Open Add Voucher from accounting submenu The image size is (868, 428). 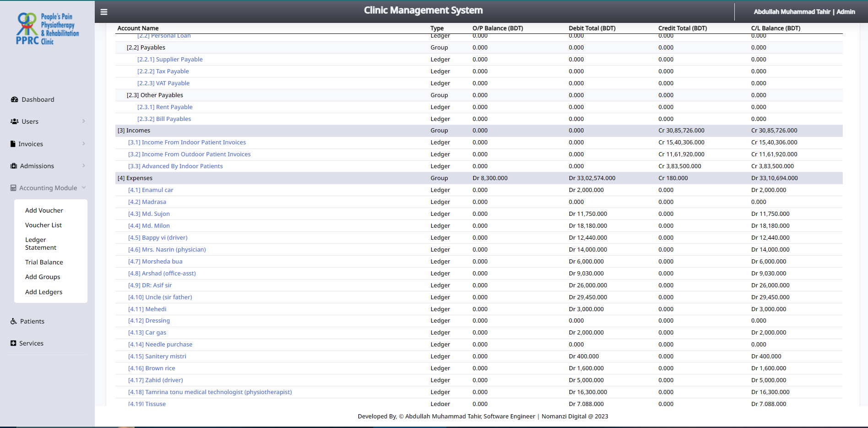[x=44, y=210]
